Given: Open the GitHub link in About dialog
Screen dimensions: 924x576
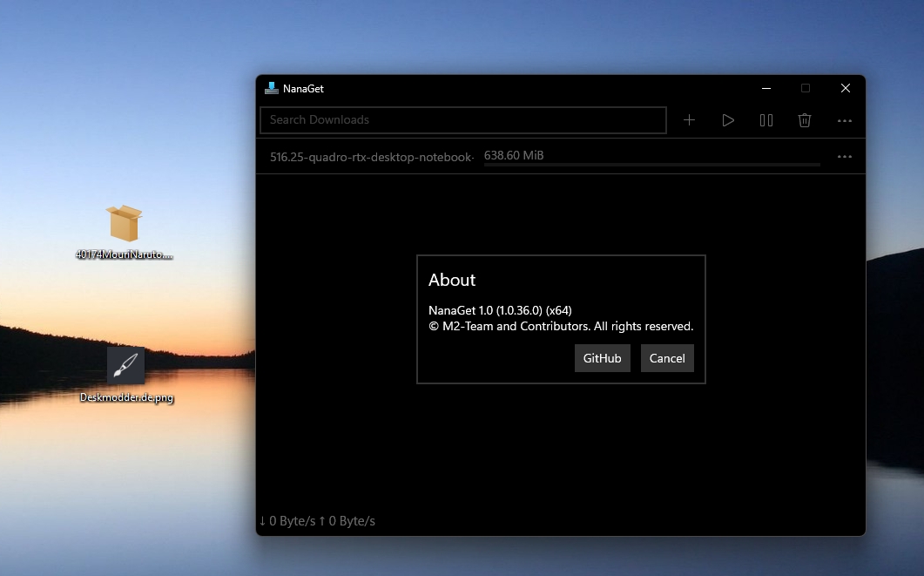Looking at the screenshot, I should point(603,358).
